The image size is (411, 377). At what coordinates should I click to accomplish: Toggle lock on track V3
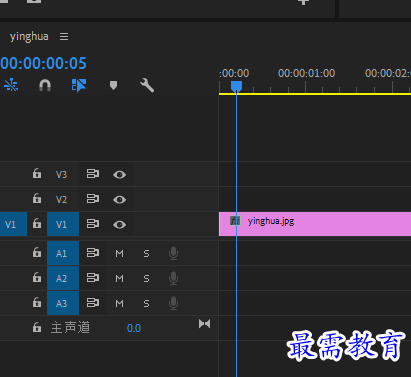point(37,174)
